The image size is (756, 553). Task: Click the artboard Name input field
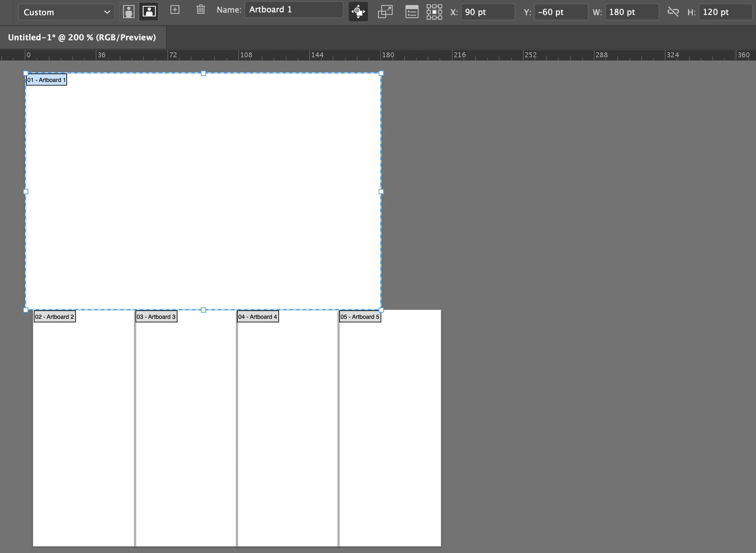pos(293,10)
